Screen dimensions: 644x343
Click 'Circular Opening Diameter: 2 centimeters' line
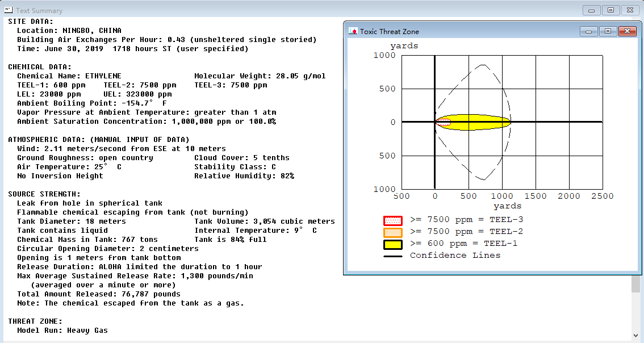(107, 248)
